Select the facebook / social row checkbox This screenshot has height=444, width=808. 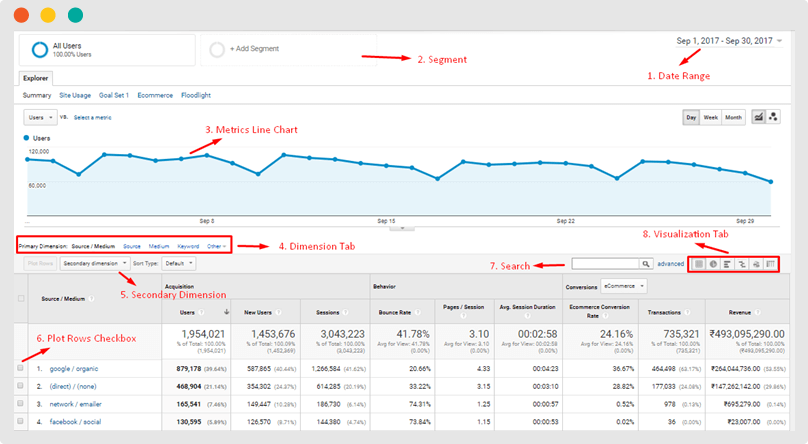21,423
